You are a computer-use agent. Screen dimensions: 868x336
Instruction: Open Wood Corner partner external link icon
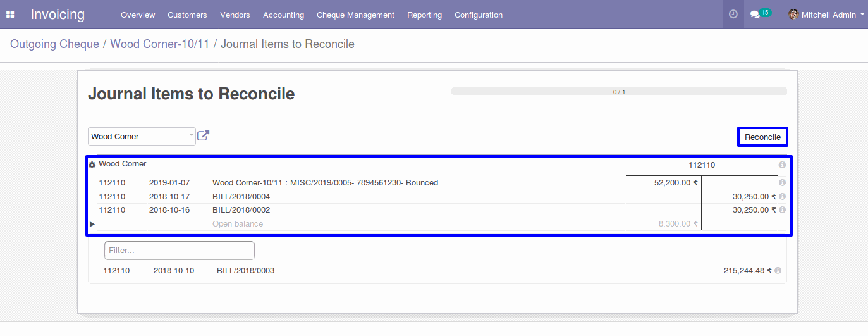pos(203,135)
